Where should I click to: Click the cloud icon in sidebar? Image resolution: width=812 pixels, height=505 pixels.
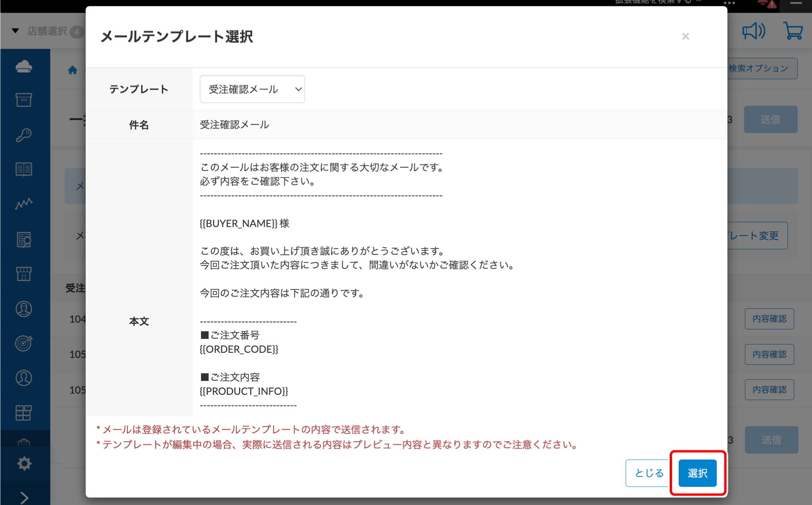click(x=24, y=66)
